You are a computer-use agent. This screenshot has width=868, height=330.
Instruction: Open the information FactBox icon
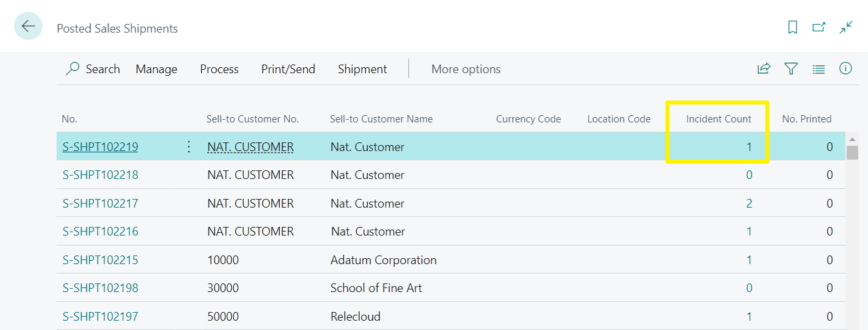[846, 69]
